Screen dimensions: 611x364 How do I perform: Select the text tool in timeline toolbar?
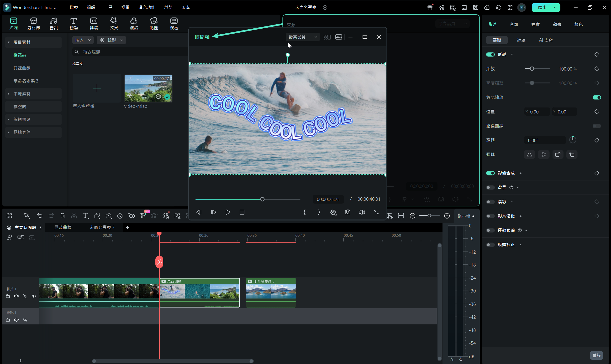[x=85, y=215]
